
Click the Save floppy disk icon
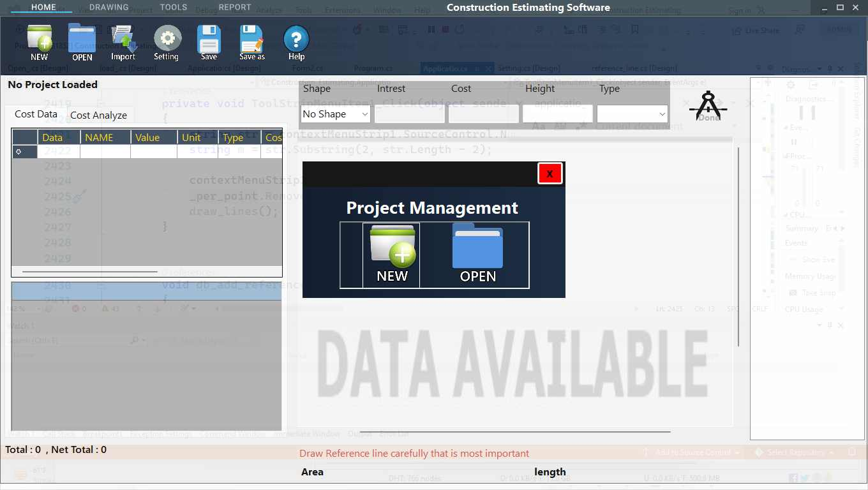[209, 43]
